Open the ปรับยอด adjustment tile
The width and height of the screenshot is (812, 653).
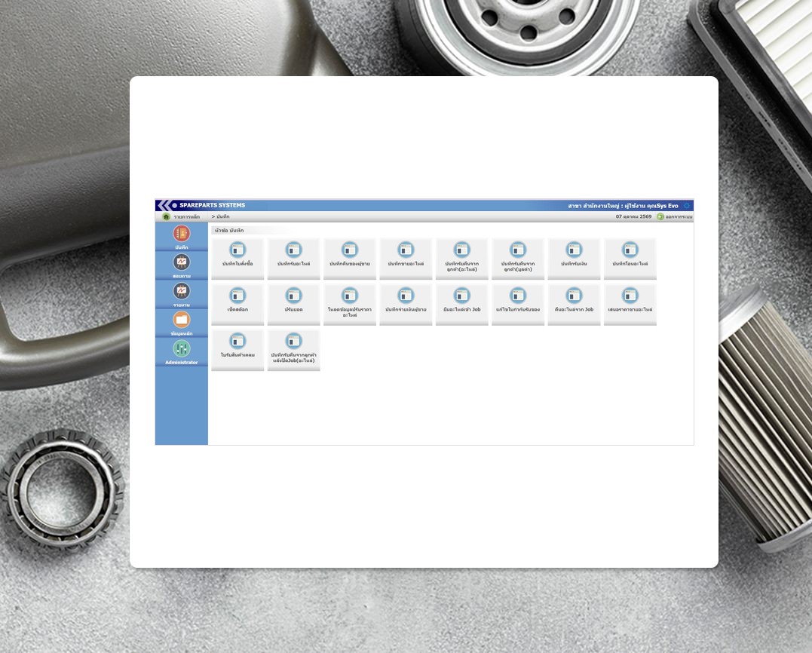(293, 305)
